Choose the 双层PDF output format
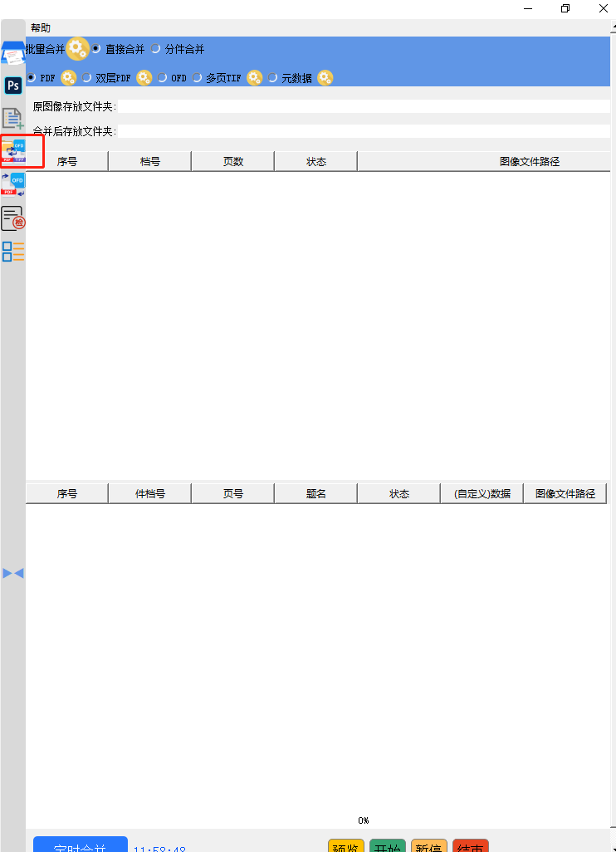The image size is (616, 852). pyautogui.click(x=86, y=78)
